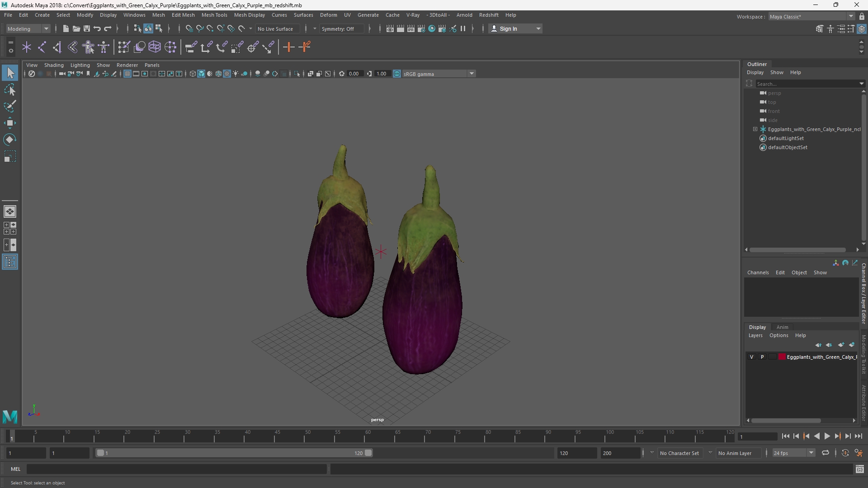This screenshot has width=868, height=488.
Task: Open the Redshift menu
Action: click(489, 15)
